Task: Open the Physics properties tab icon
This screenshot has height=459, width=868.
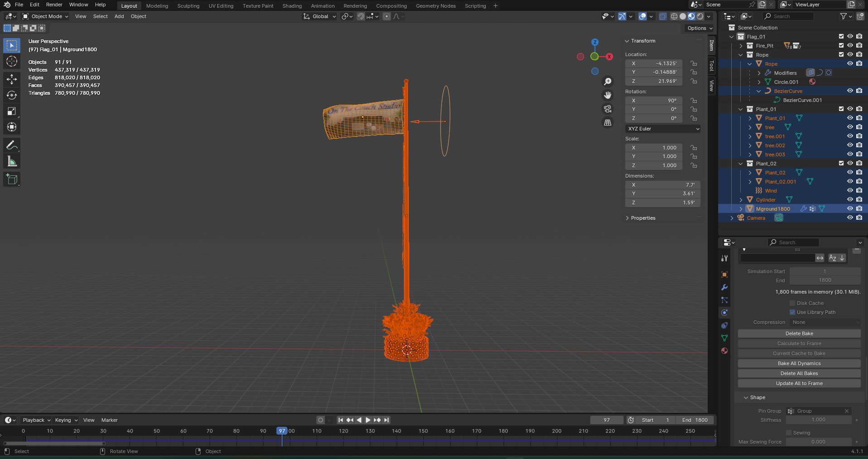Action: 724,313
